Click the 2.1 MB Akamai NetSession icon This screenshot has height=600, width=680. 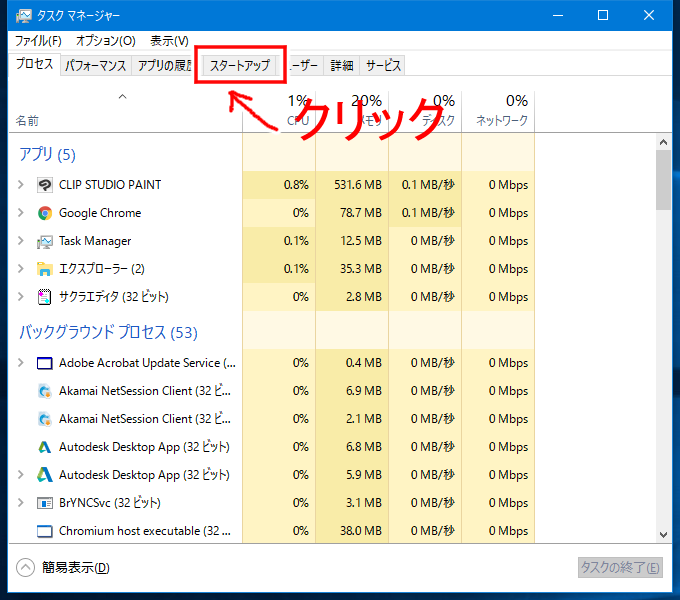pyautogui.click(x=44, y=419)
